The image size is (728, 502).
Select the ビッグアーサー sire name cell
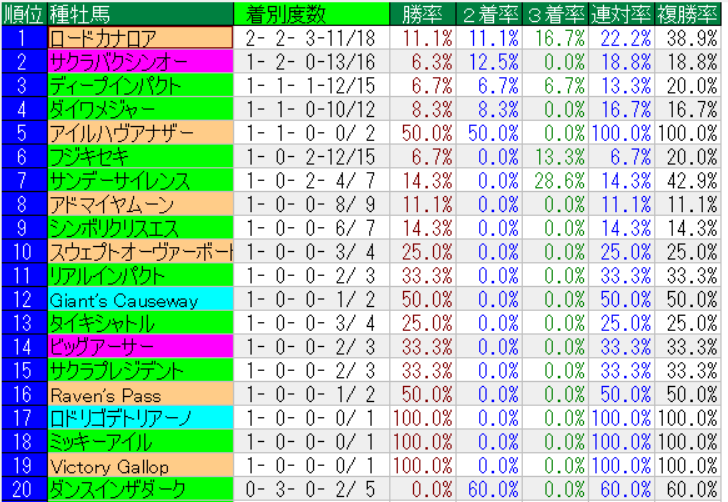[140, 347]
